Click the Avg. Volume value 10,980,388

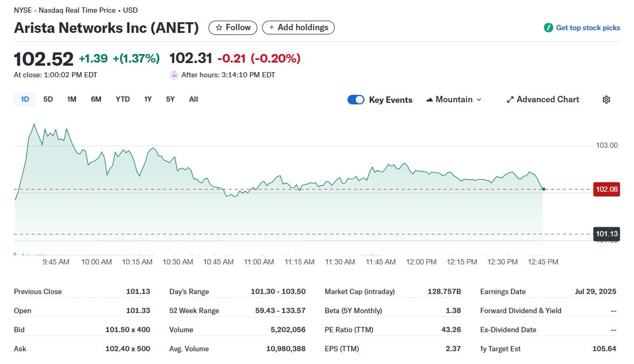(x=286, y=349)
